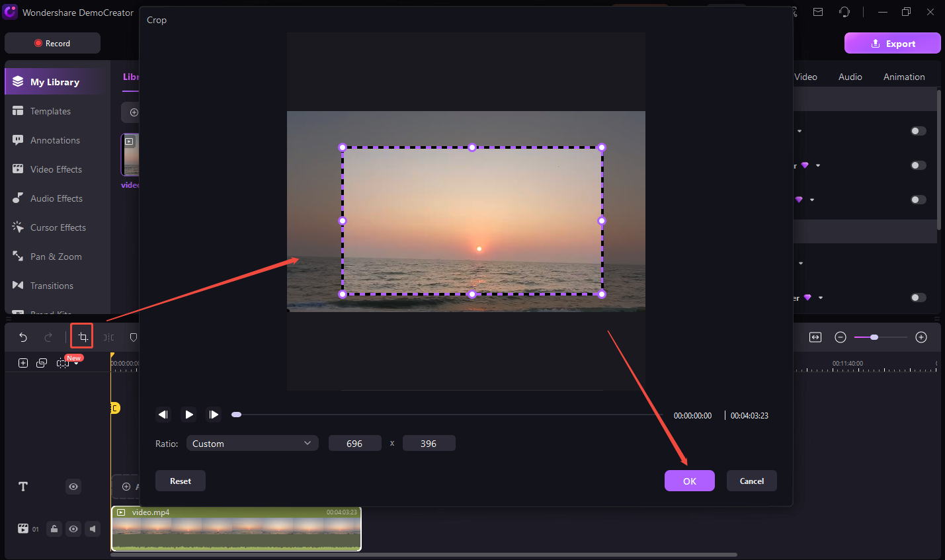Step to previous frame in Crop dialog
The image size is (945, 560).
(163, 415)
